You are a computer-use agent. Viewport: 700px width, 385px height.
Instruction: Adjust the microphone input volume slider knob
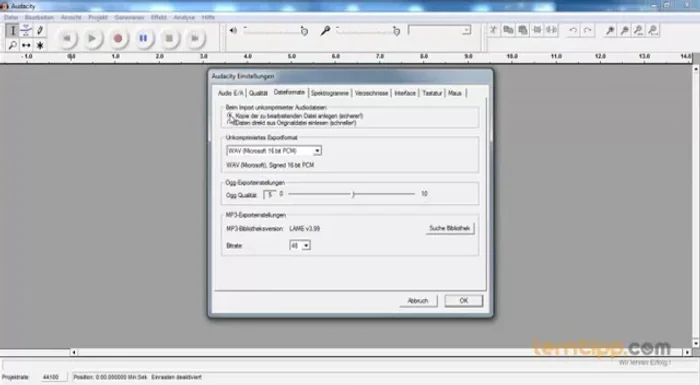396,31
